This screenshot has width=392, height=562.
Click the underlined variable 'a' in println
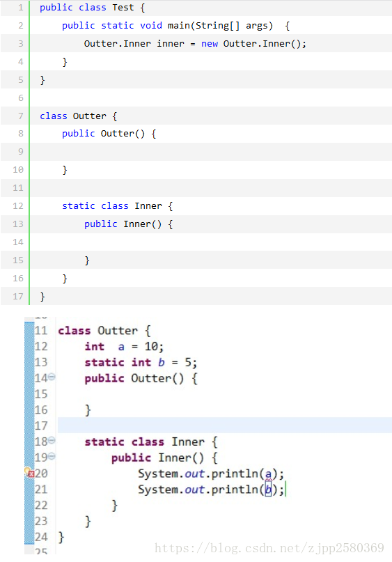[268, 474]
